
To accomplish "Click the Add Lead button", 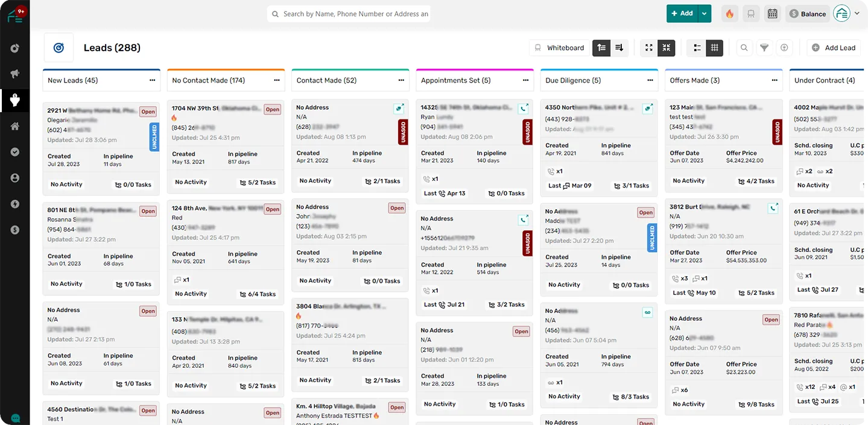I will tap(834, 48).
